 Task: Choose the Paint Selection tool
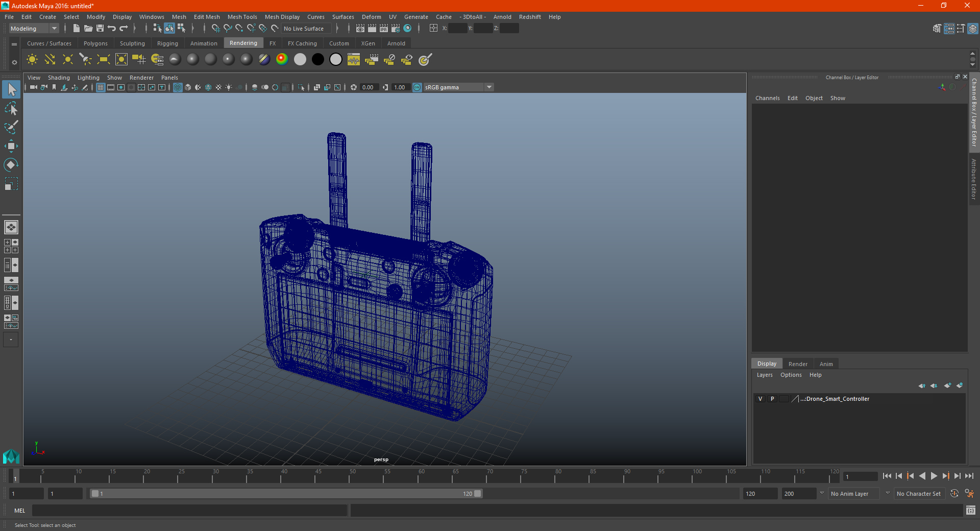coord(11,127)
